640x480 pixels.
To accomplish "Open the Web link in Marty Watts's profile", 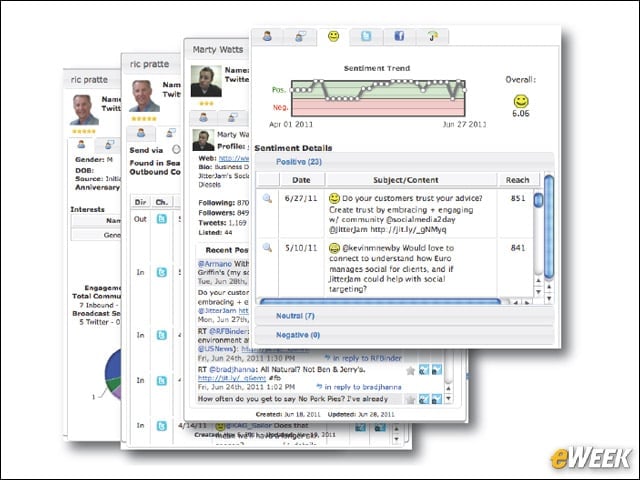I will (x=234, y=158).
